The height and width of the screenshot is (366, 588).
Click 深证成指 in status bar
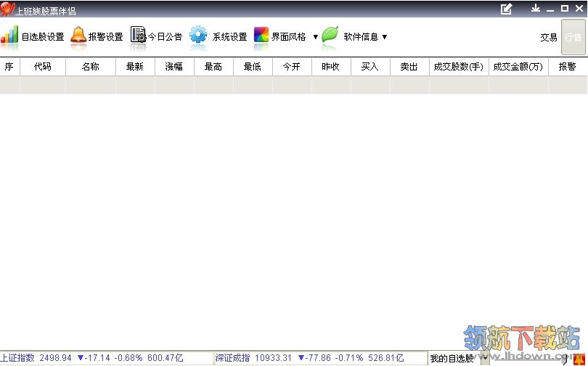tap(232, 358)
